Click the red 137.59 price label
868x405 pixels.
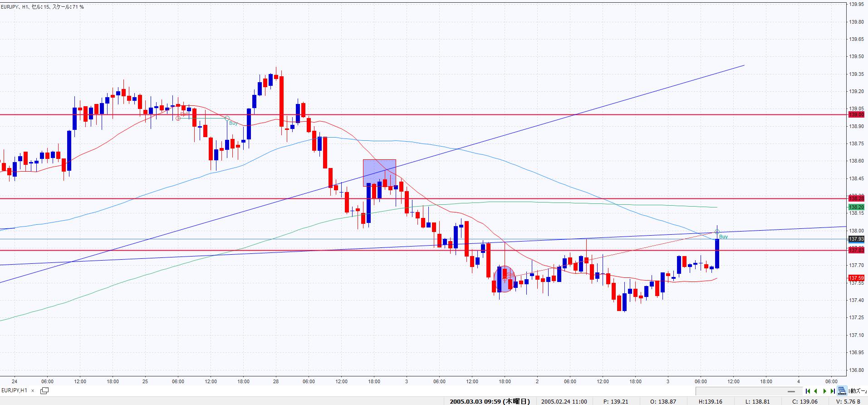pyautogui.click(x=856, y=278)
